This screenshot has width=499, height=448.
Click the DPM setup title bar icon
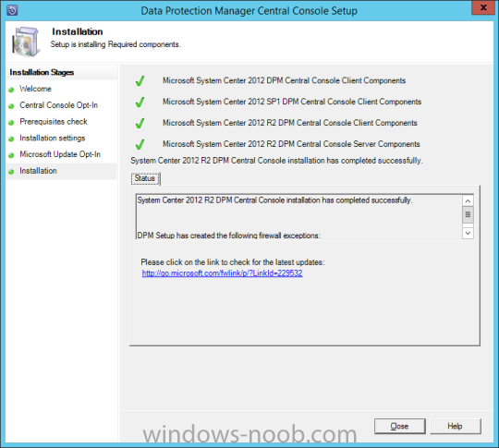coord(12,10)
